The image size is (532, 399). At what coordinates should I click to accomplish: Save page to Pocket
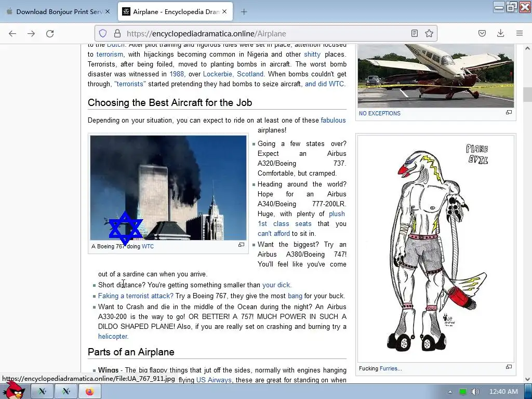point(482,33)
